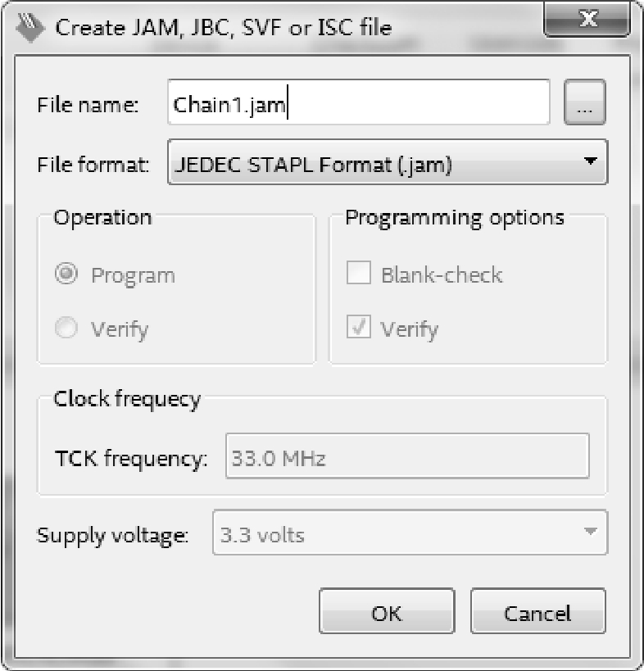Screen dimensions: 644x671
Task: Click the Clock frequency group heading
Action: pyautogui.click(x=127, y=399)
